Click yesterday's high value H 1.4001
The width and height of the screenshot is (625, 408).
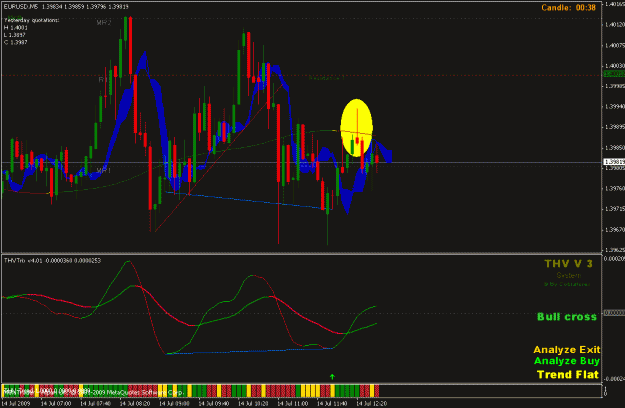coord(16,27)
